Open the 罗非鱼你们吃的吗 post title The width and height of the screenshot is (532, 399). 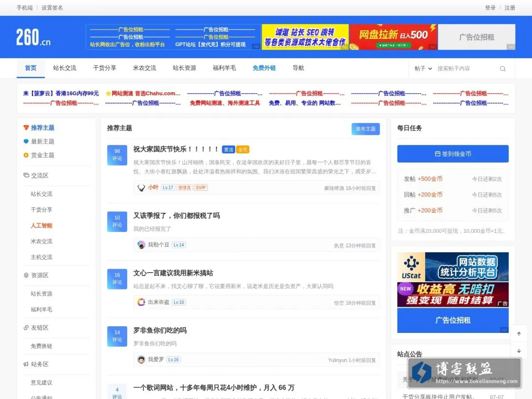[x=160, y=331]
